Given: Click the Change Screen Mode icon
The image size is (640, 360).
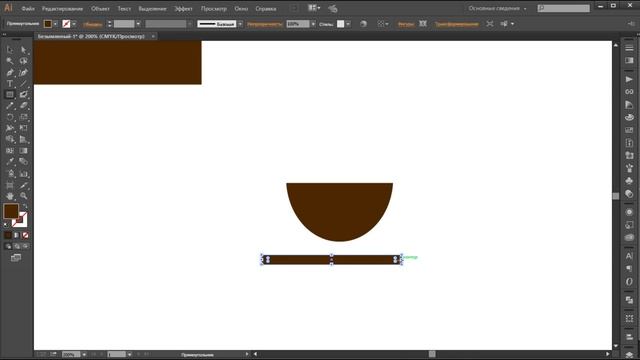Looking at the screenshot, I should [16, 258].
